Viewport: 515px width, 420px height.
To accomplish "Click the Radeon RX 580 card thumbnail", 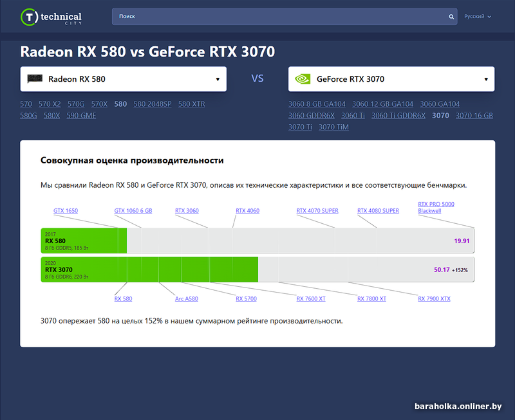I will [x=35, y=78].
